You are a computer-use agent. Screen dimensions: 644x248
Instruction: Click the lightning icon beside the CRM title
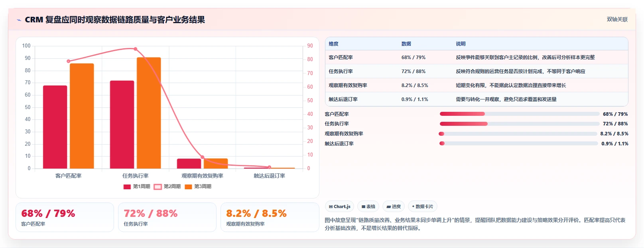[x=19, y=20]
